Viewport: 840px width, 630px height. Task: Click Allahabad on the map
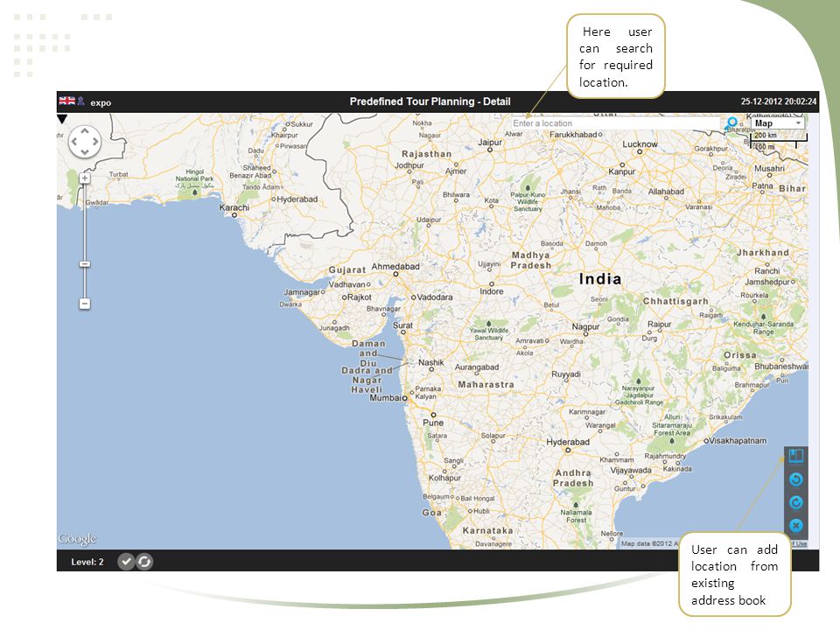(x=666, y=192)
